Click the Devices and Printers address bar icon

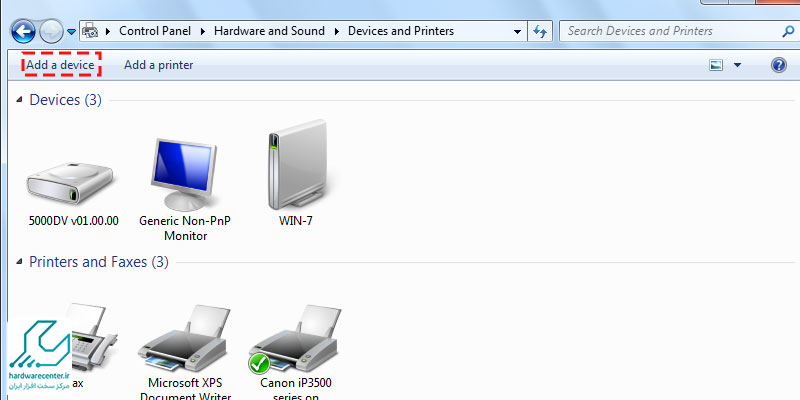point(90,31)
